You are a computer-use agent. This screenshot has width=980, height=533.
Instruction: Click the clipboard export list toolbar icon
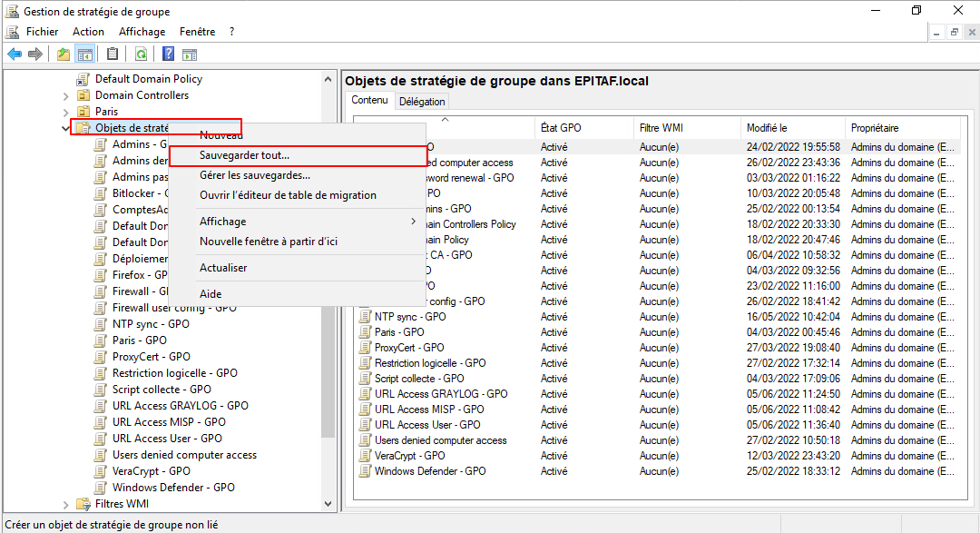[113, 54]
